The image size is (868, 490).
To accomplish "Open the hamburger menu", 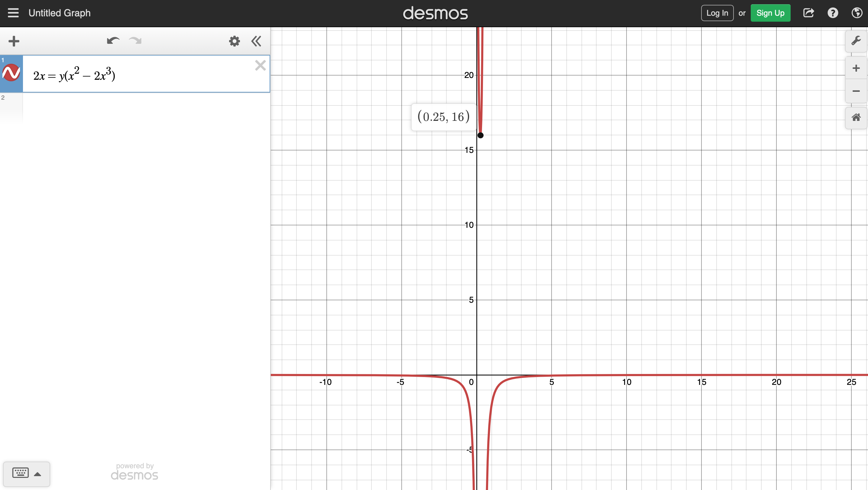I will click(13, 13).
